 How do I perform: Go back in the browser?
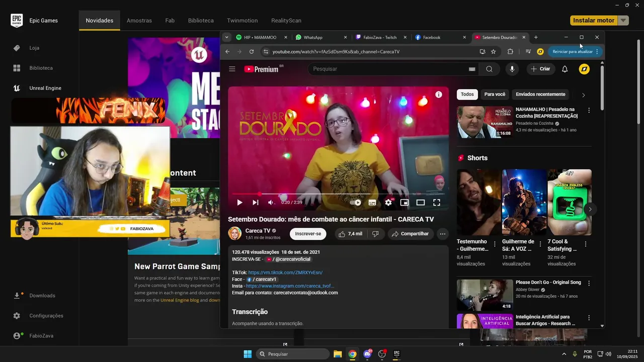[227, 51]
